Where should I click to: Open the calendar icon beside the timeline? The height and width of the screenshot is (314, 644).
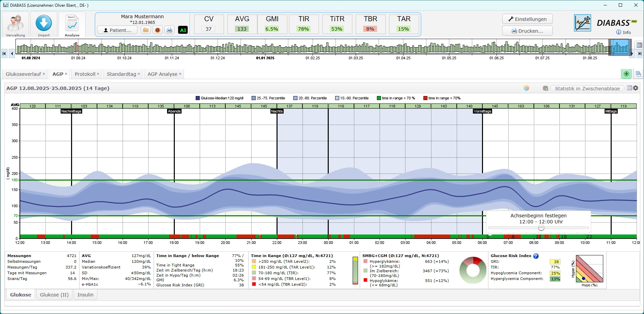[638, 45]
